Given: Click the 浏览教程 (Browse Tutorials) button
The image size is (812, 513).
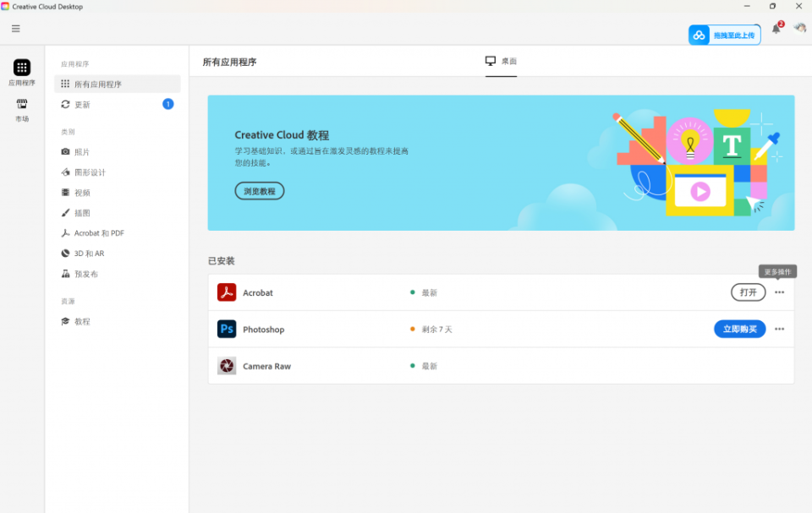Looking at the screenshot, I should [259, 191].
